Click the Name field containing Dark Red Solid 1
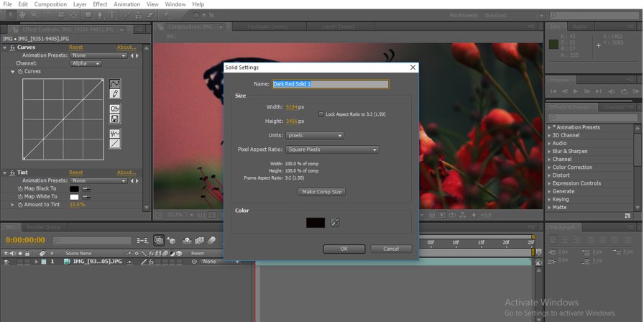644x322 pixels. coord(330,84)
